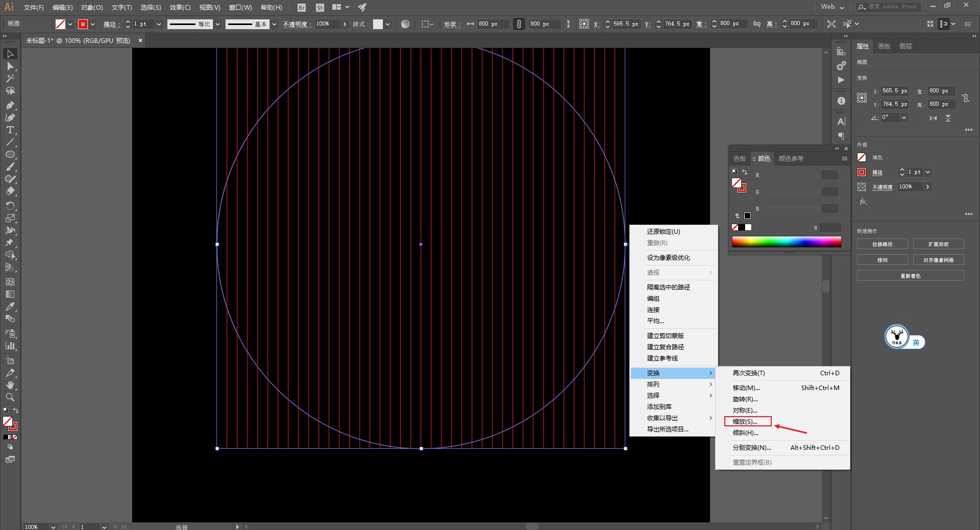The width and height of the screenshot is (980, 530).
Task: Click the 位移路径 quick action button
Action: point(882,244)
